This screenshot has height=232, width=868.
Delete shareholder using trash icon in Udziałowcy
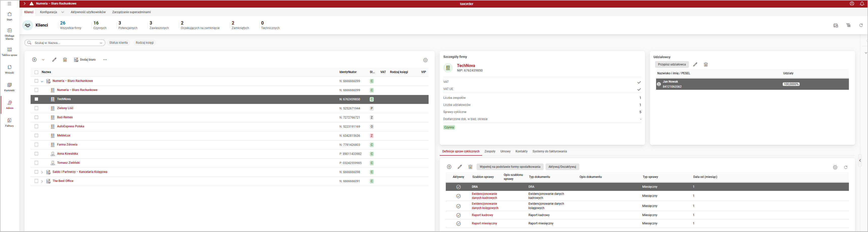click(706, 64)
